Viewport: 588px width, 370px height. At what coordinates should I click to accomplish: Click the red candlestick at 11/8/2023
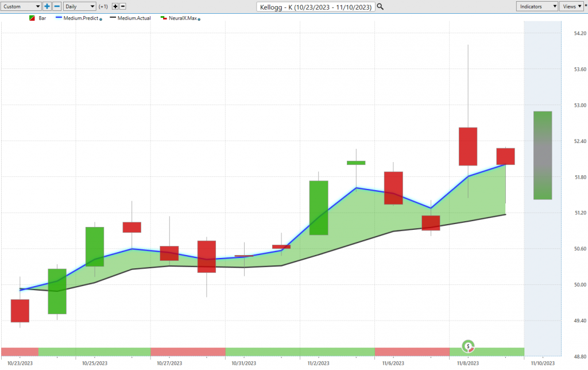point(468,147)
